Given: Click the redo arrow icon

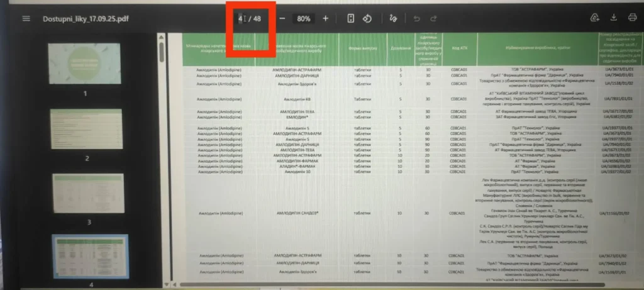Looking at the screenshot, I should [x=434, y=18].
